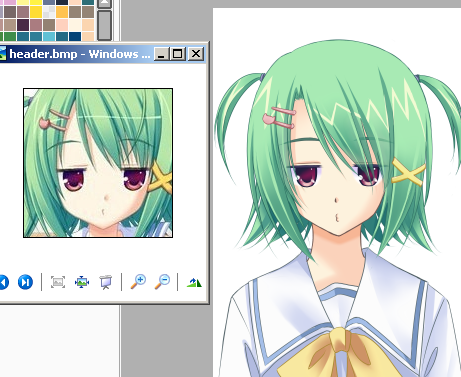This screenshot has width=461, height=377.
Task: Minimize the header.bmp viewer window
Action: (161, 54)
